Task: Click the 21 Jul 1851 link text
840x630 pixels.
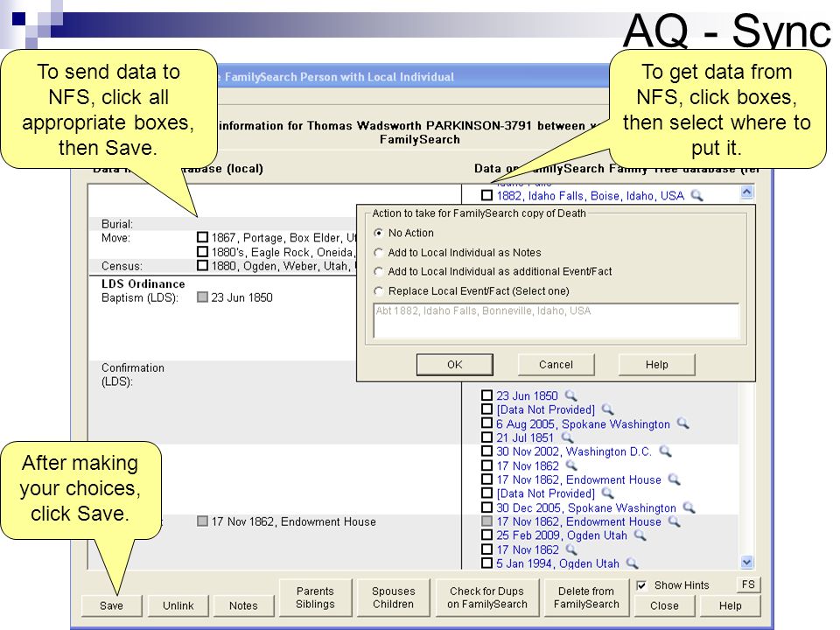Action: (x=525, y=438)
